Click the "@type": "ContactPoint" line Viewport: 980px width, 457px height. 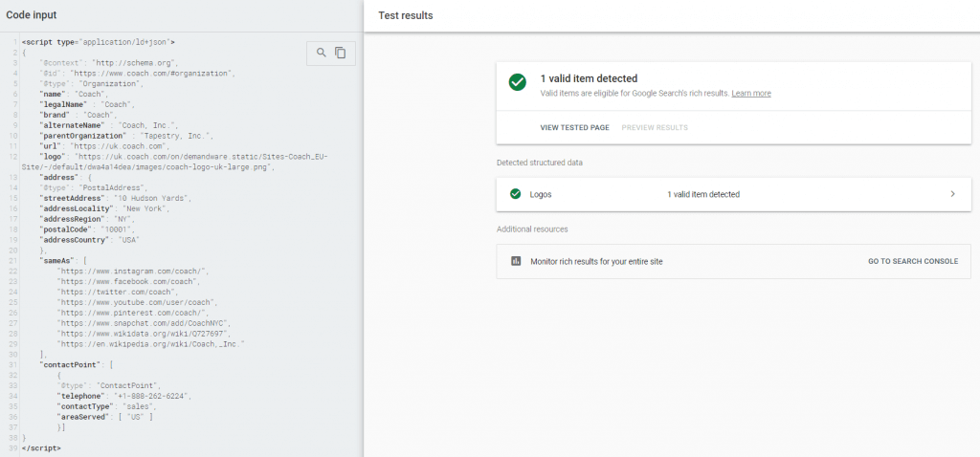pos(110,386)
